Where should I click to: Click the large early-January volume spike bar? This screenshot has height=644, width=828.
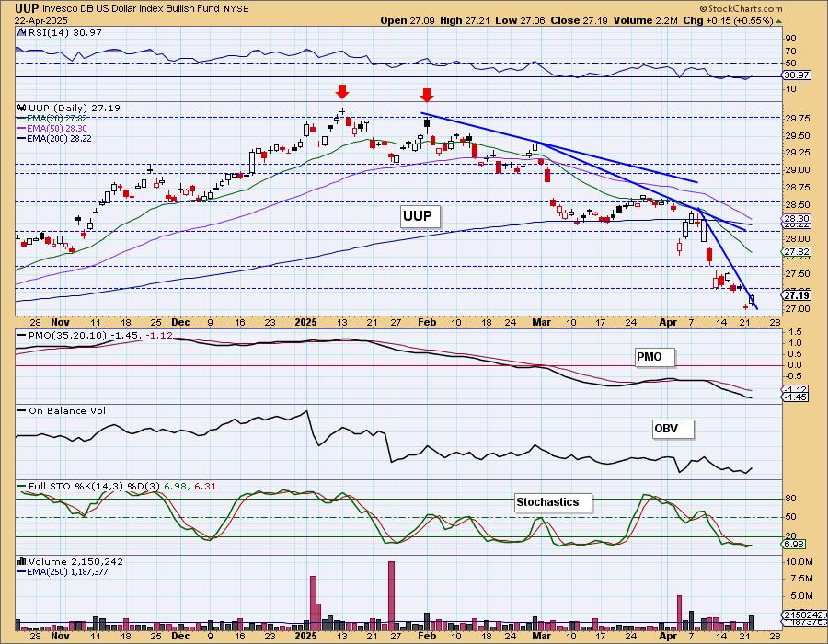click(313, 604)
